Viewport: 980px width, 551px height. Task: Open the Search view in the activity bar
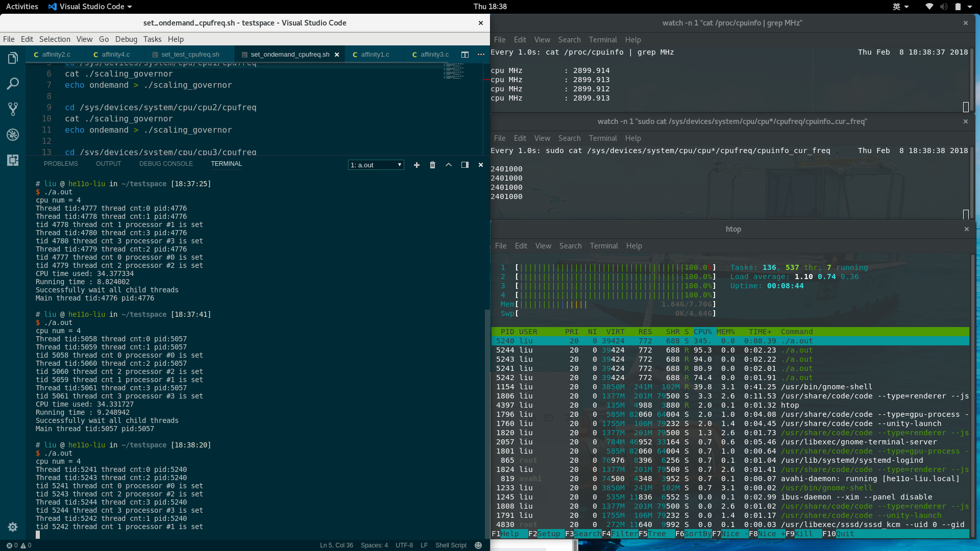click(x=12, y=83)
